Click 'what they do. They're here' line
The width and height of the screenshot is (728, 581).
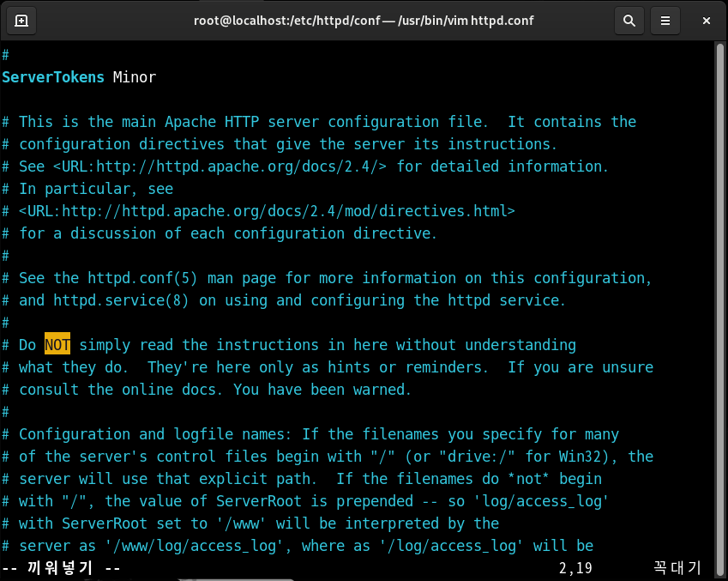click(328, 367)
